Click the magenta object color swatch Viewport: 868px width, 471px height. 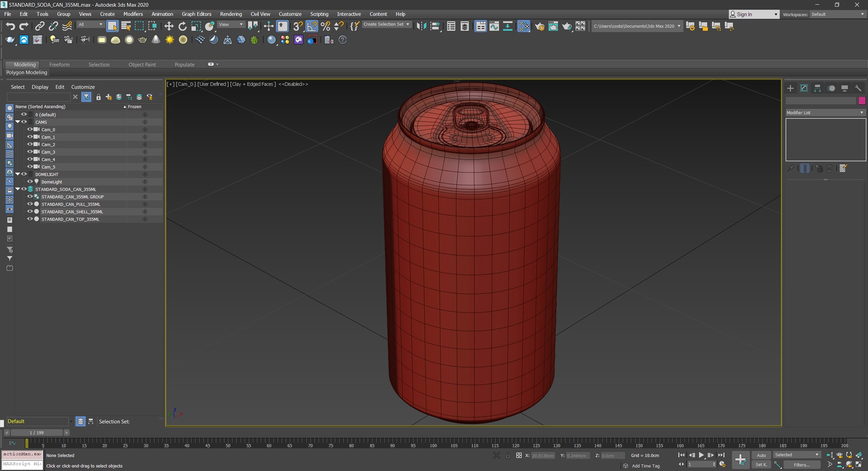[862, 100]
